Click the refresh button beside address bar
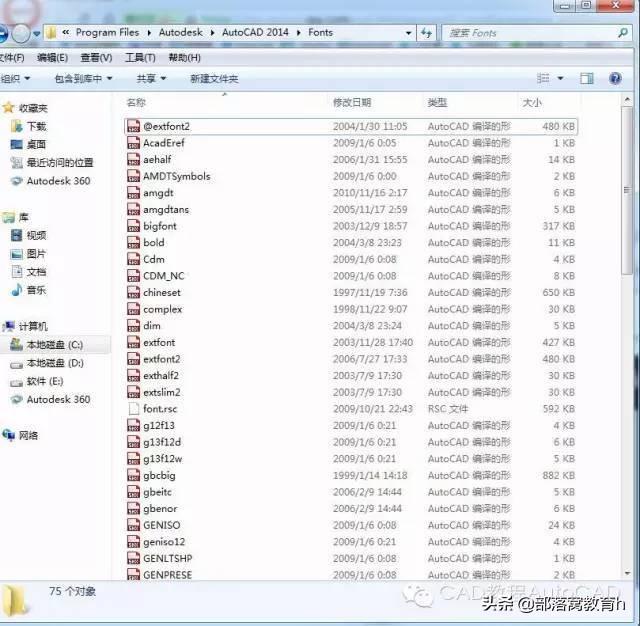Screen dimensions: 640x626 pos(427,33)
